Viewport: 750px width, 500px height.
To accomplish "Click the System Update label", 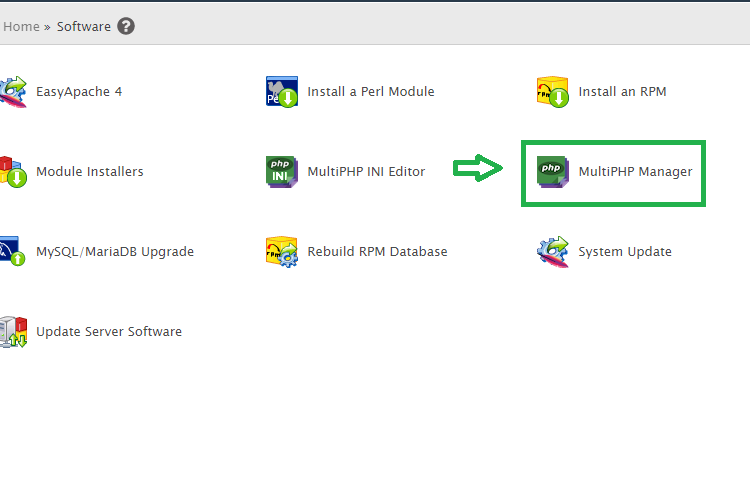I will tap(625, 252).
